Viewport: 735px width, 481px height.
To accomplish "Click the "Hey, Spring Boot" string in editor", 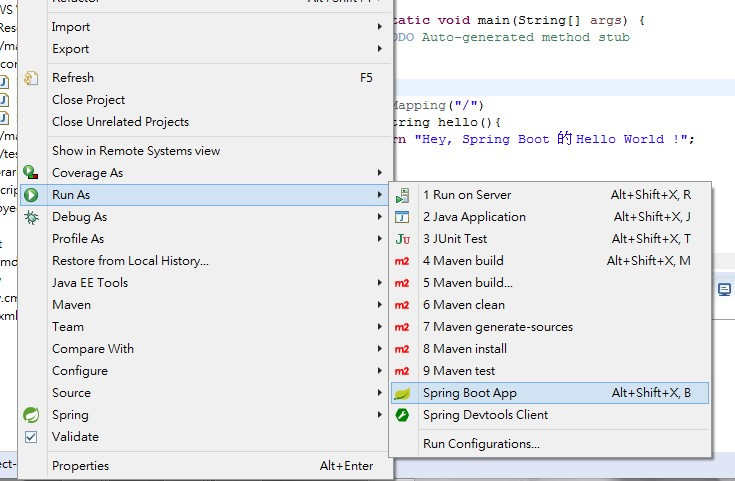I will click(551, 139).
